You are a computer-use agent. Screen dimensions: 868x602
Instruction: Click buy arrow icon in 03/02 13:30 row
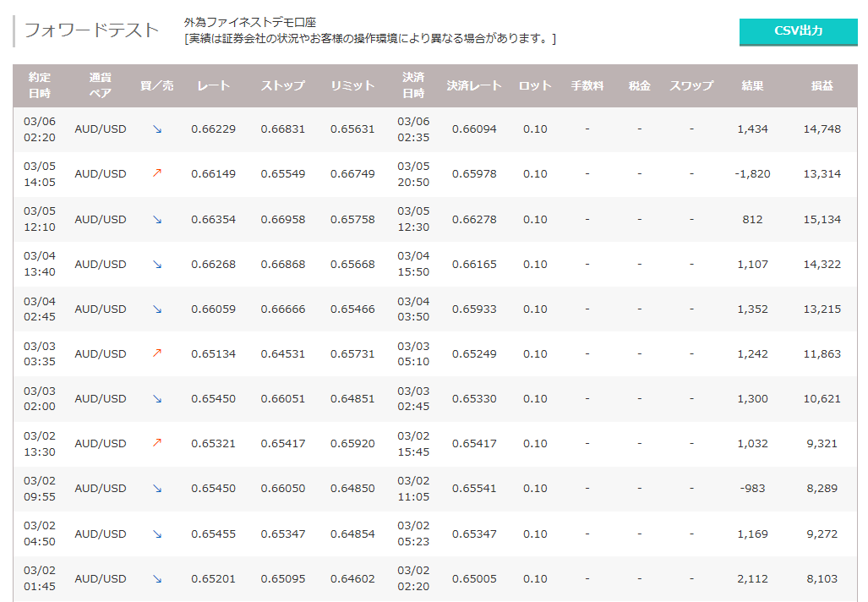(x=157, y=443)
